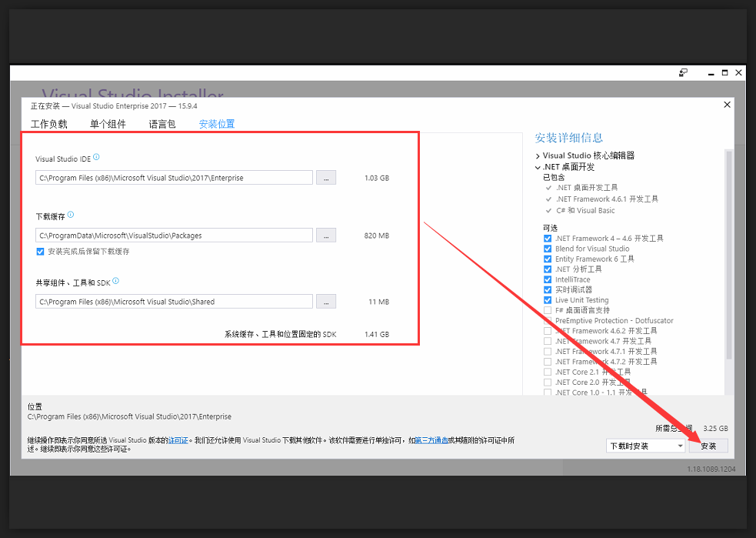Image resolution: width=756 pixels, height=538 pixels.
Task: Maximize the Visual Studio Installer window
Action: coord(724,73)
